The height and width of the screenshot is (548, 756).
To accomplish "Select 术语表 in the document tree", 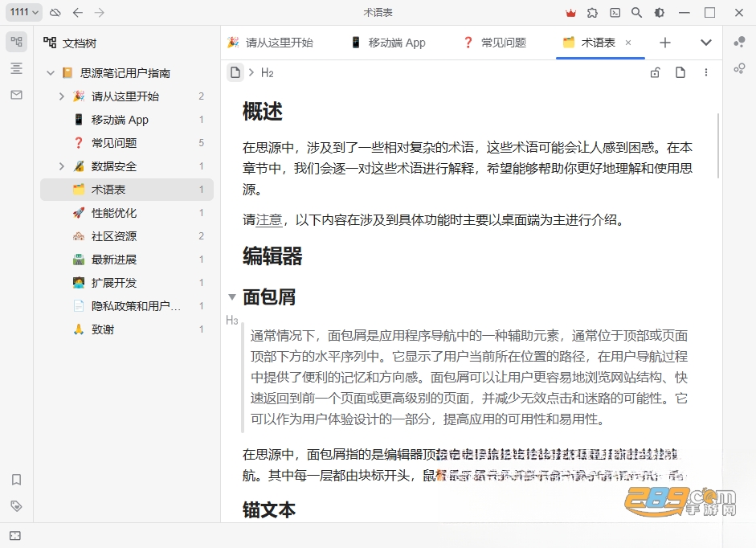I will pos(127,190).
